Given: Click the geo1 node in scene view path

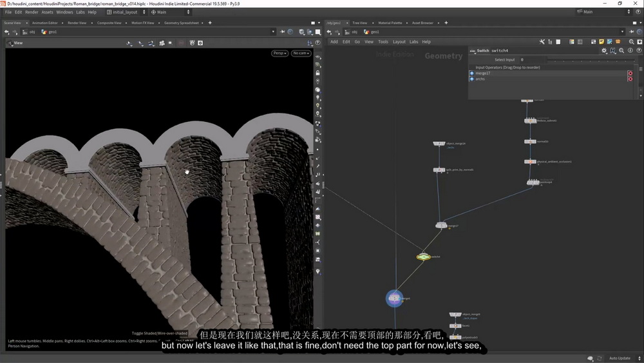Looking at the screenshot, I should 50,32.
